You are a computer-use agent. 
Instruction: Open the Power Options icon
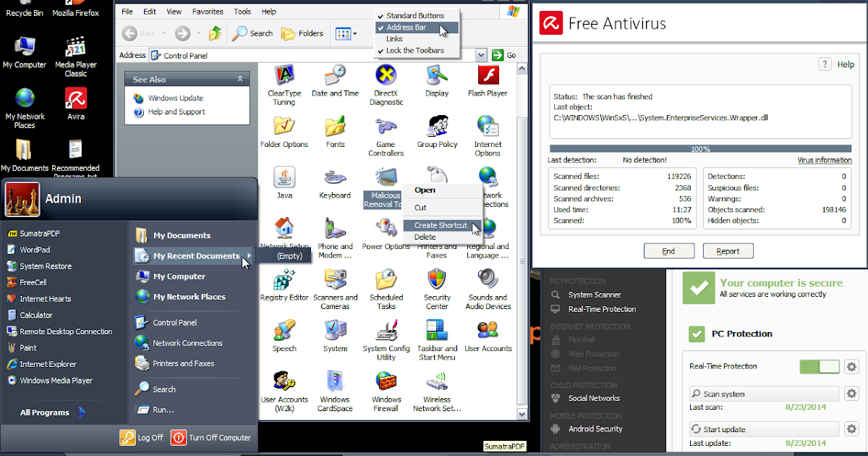pyautogui.click(x=386, y=234)
